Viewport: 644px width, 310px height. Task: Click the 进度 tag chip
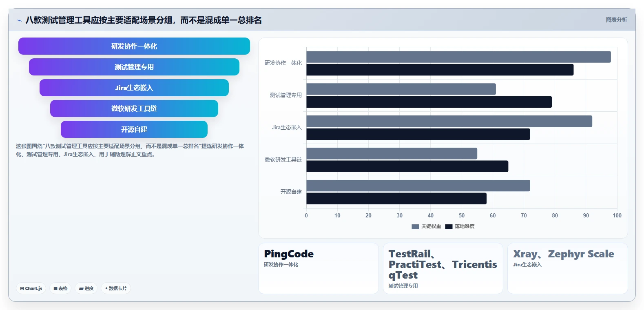(86, 288)
